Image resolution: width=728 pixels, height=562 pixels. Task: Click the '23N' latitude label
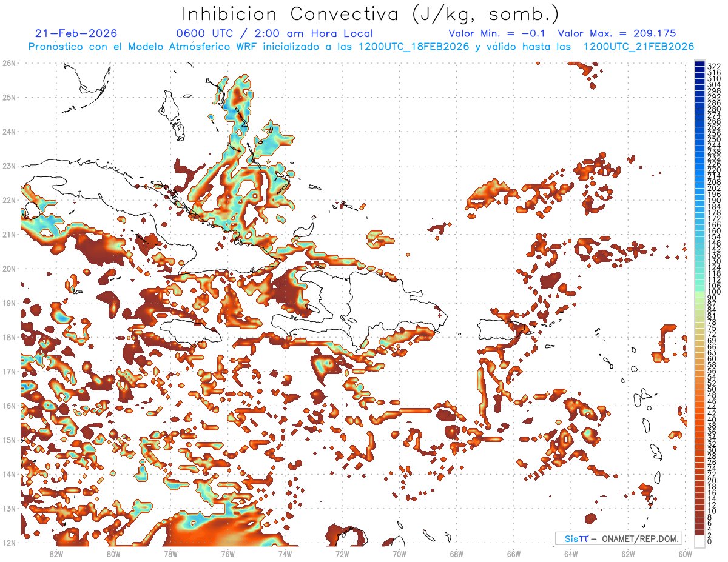click(9, 166)
